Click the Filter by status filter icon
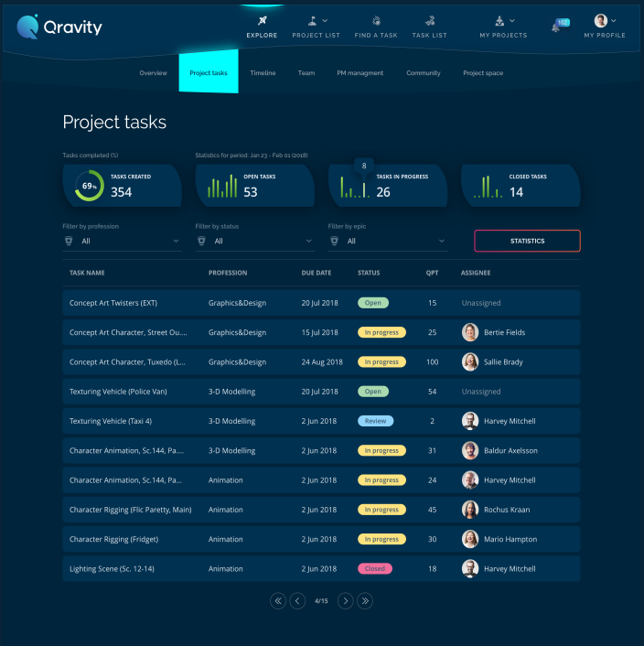Screen dimensions: 644x646 pos(201,241)
